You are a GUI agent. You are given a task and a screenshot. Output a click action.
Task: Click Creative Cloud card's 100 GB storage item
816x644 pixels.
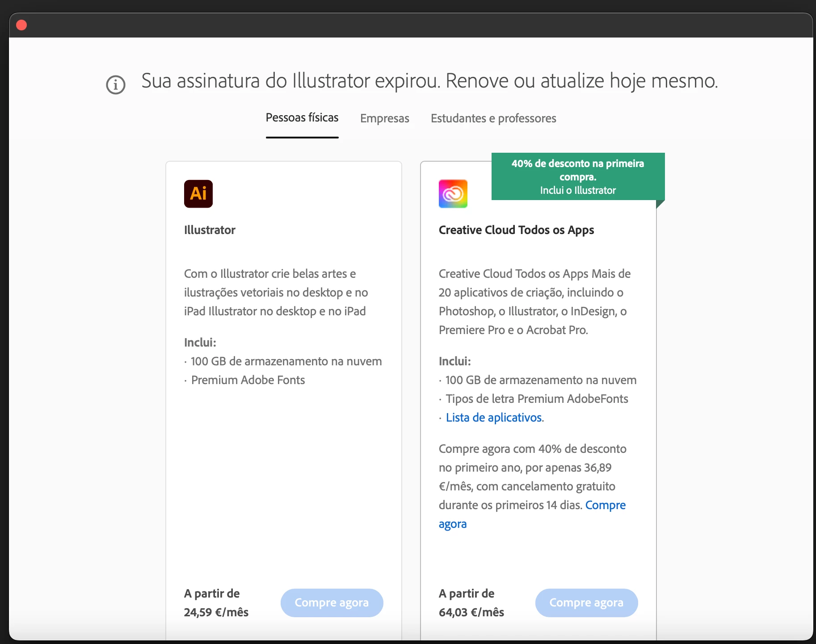click(541, 380)
